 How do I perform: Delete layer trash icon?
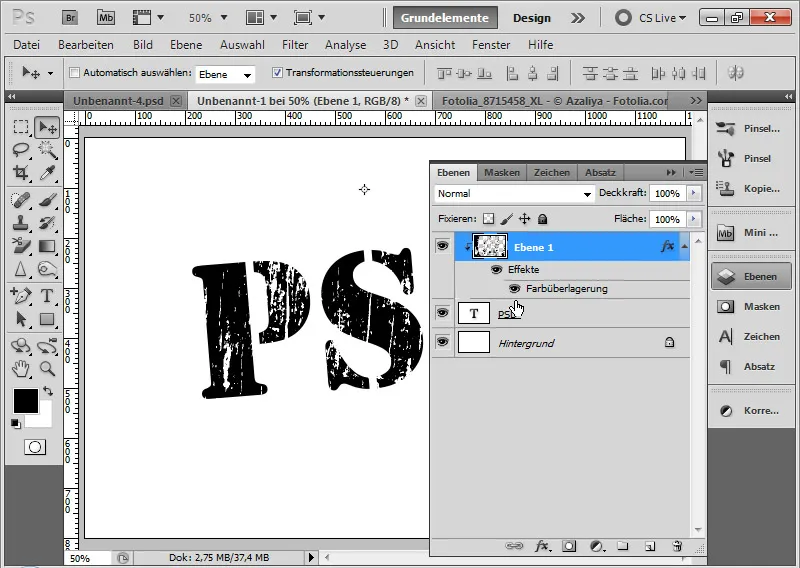click(677, 546)
